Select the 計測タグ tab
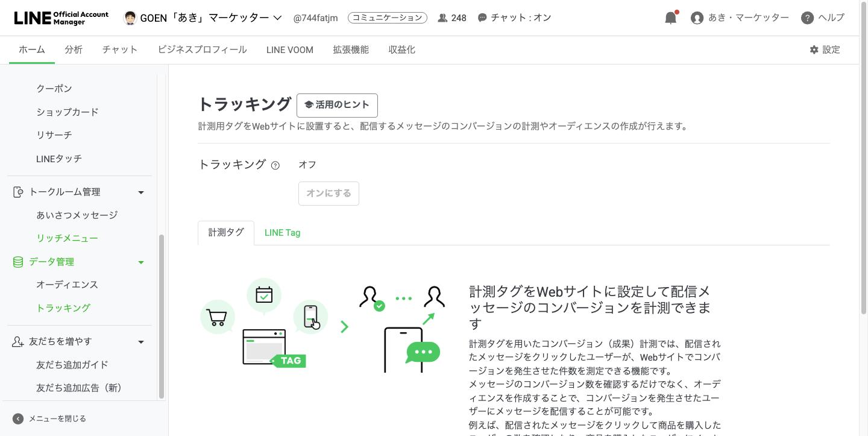Viewport: 868px width, 436px height. (x=226, y=233)
